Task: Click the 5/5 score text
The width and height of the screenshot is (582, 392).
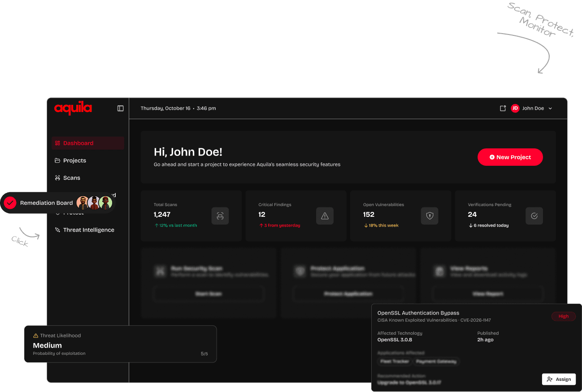Action: [204, 354]
